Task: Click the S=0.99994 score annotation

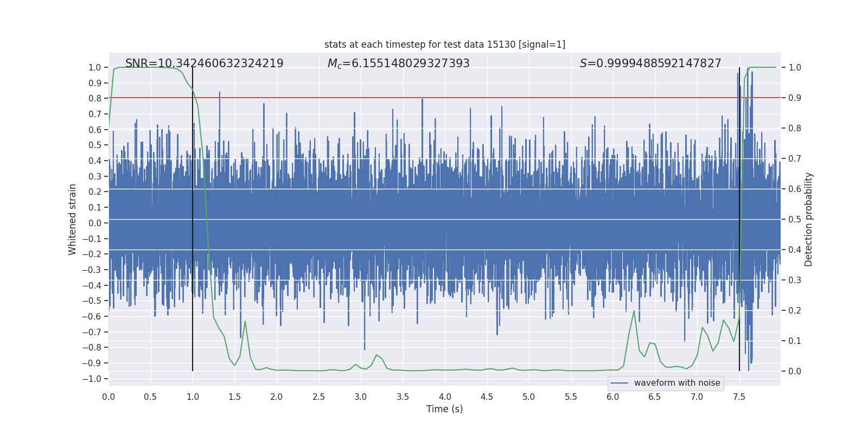Action: coord(650,63)
